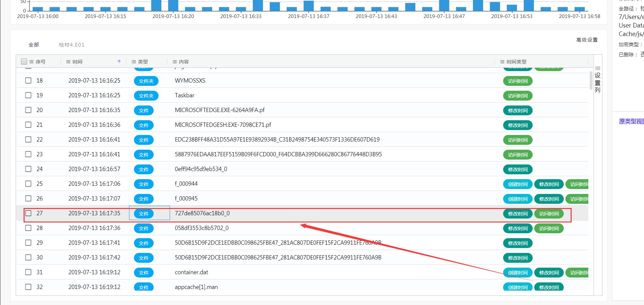Switch to the 检材4.E01 tab
644x305 pixels.
click(72, 45)
